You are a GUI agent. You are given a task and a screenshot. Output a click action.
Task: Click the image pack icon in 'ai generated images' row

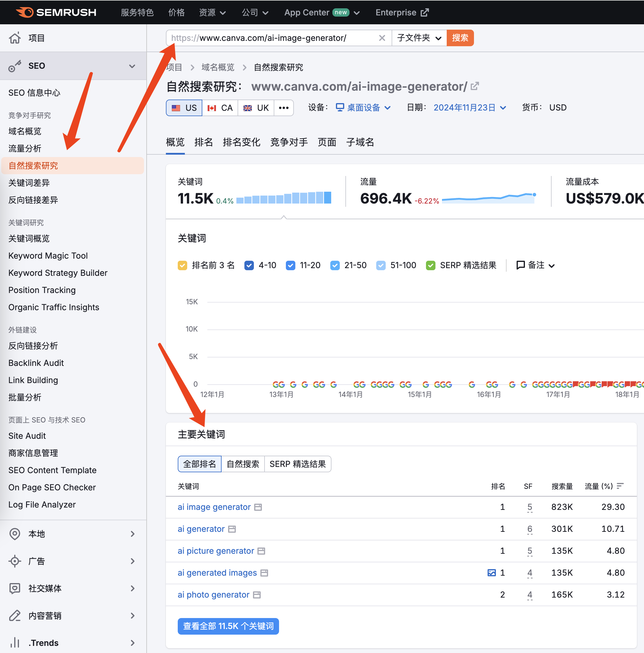click(492, 572)
